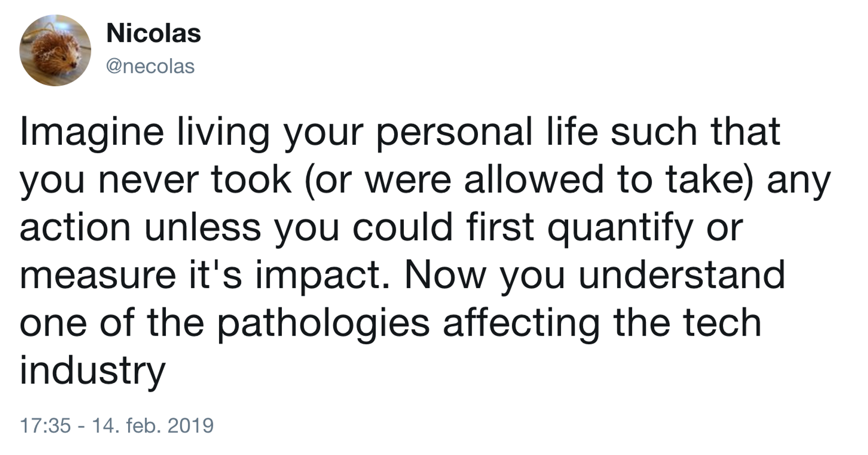
Task: Open the 17:35 - 14. feb. 2019 timestamp
Action: tap(116, 425)
